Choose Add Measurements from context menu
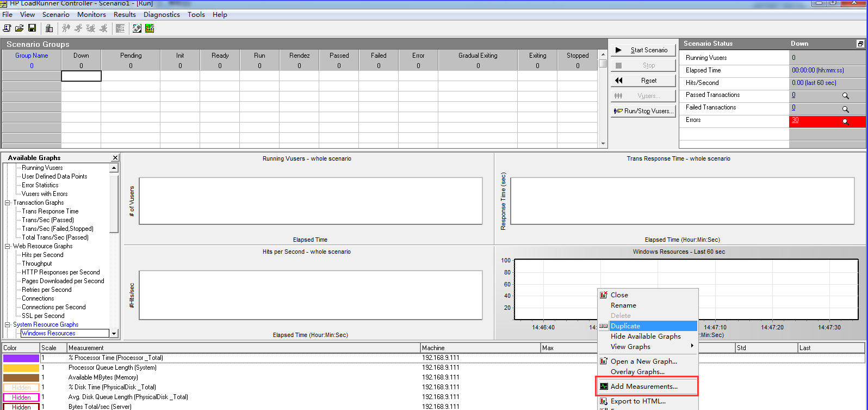The width and height of the screenshot is (868, 410). [647, 387]
